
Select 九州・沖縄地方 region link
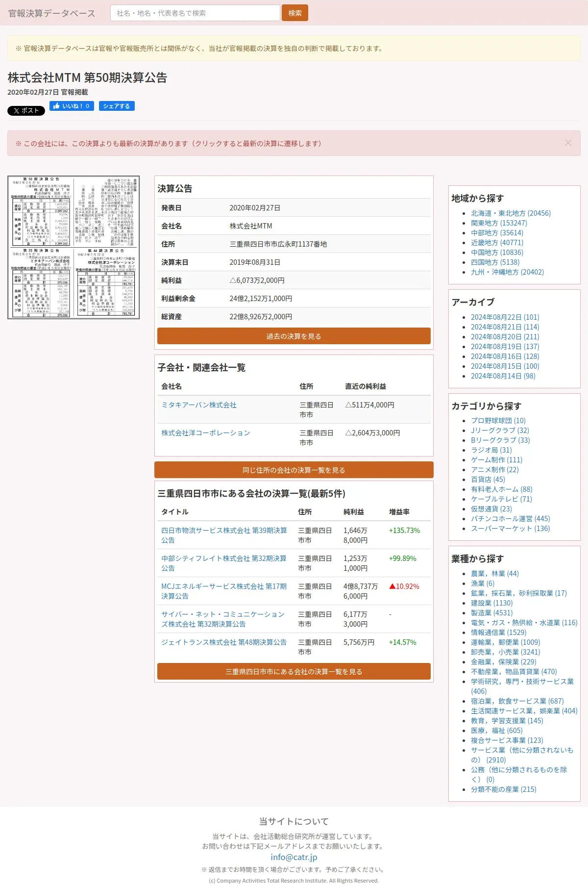coord(507,272)
